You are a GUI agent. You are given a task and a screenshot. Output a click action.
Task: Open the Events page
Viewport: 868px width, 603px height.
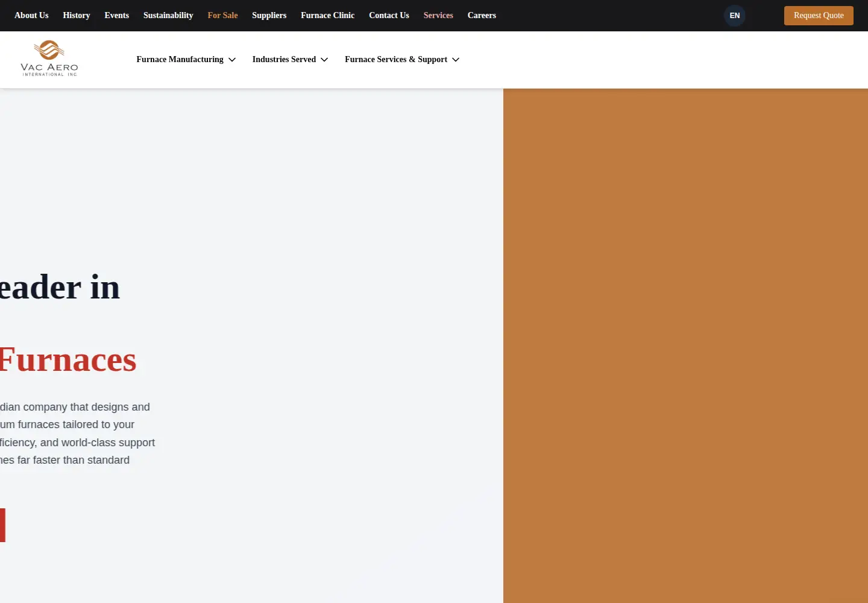coord(117,16)
